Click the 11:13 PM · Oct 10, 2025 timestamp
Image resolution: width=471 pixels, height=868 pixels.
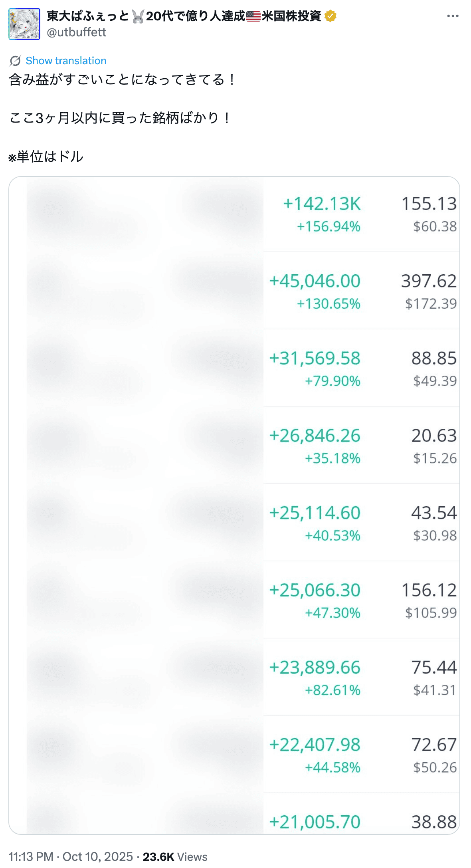[x=71, y=856]
